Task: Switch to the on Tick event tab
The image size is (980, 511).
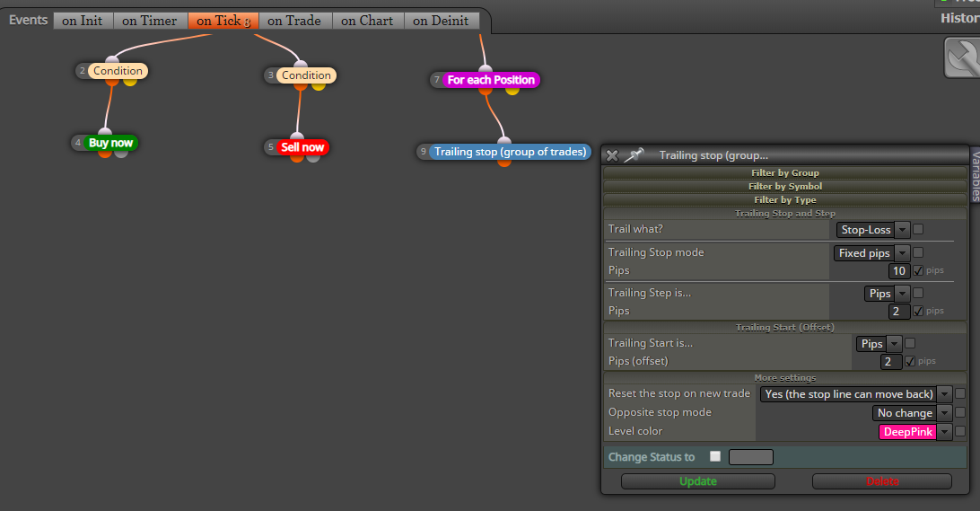Action: [223, 21]
